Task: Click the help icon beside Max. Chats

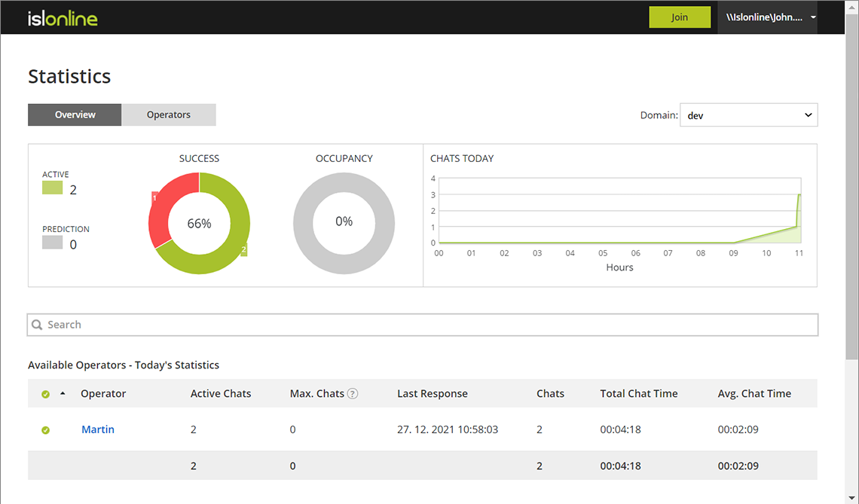Action: tap(352, 393)
